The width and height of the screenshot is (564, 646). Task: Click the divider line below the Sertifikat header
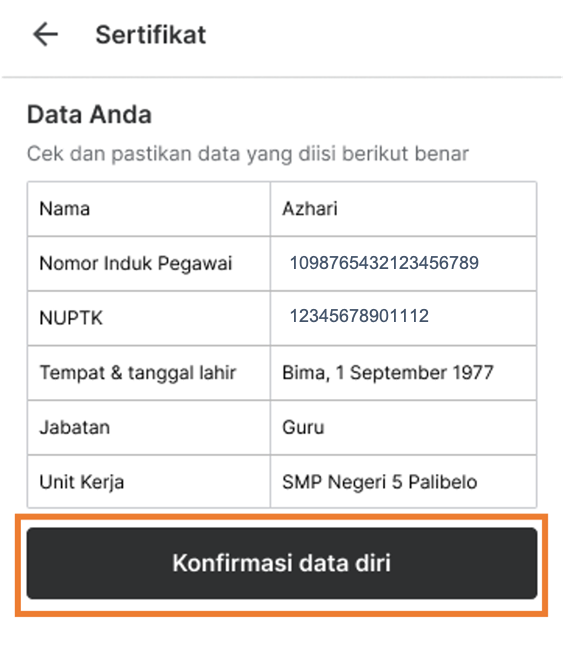282,77
